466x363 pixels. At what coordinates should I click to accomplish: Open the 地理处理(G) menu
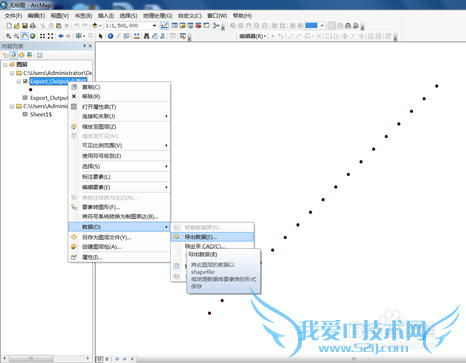click(x=158, y=16)
